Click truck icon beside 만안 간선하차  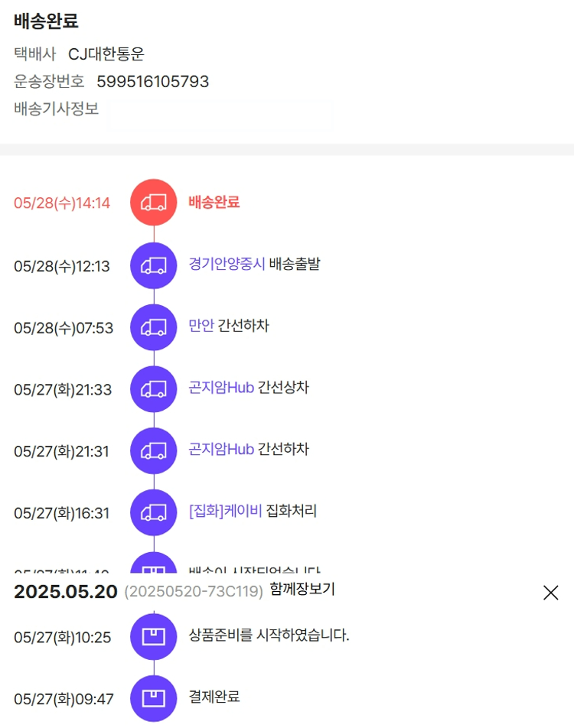[154, 327]
